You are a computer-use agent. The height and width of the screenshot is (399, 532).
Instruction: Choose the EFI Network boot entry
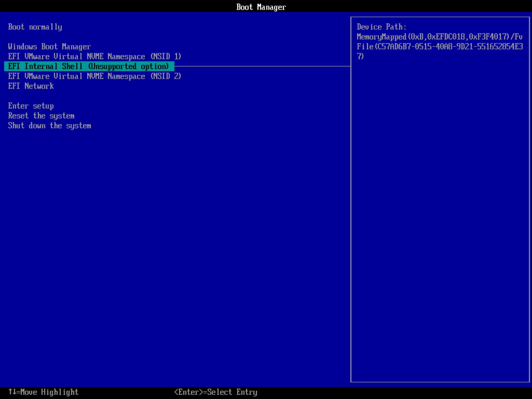pos(31,86)
